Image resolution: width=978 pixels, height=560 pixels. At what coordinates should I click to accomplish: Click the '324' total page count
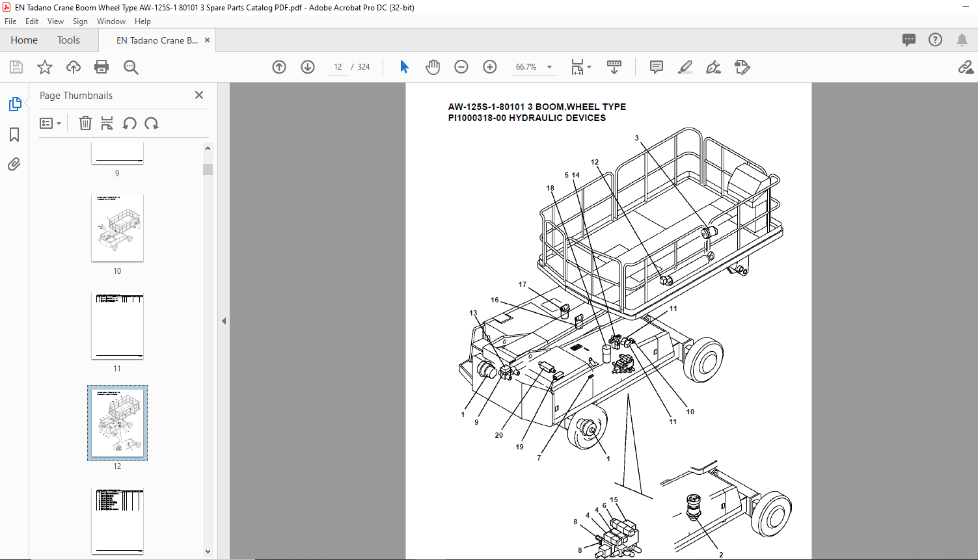[x=364, y=67]
